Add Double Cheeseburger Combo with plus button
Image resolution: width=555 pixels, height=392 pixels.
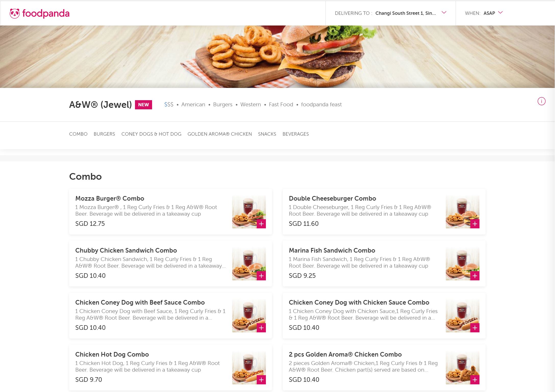click(475, 224)
